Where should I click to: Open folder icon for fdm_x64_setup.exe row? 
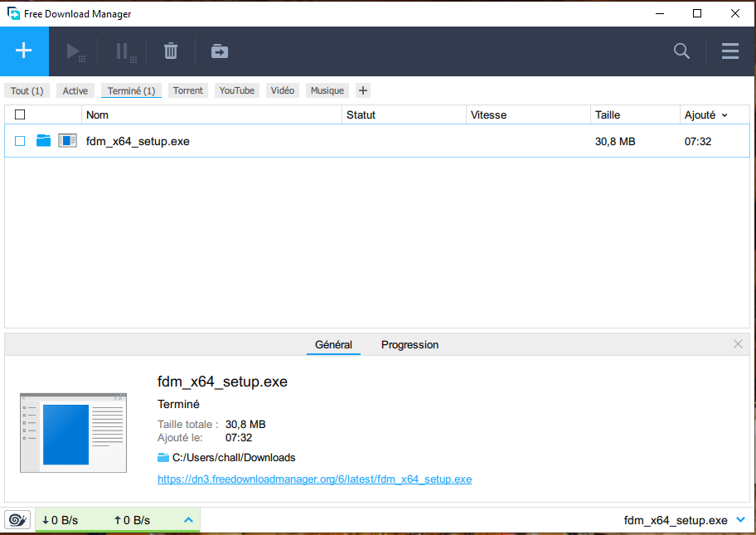[x=43, y=140]
